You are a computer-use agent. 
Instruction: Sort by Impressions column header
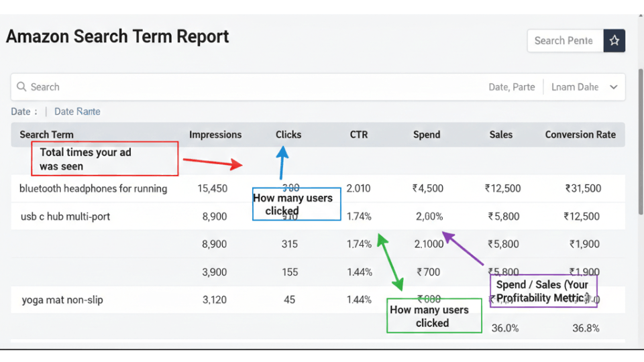pos(215,135)
